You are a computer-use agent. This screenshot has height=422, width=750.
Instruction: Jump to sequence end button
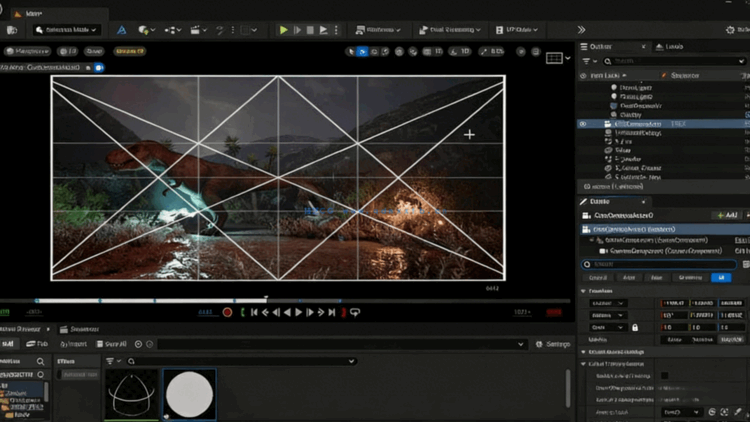pos(331,312)
